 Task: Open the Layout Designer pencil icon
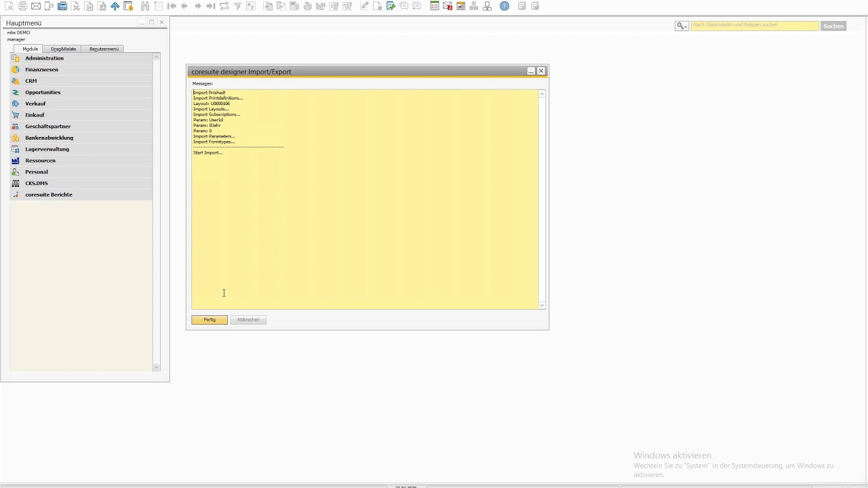click(x=364, y=6)
